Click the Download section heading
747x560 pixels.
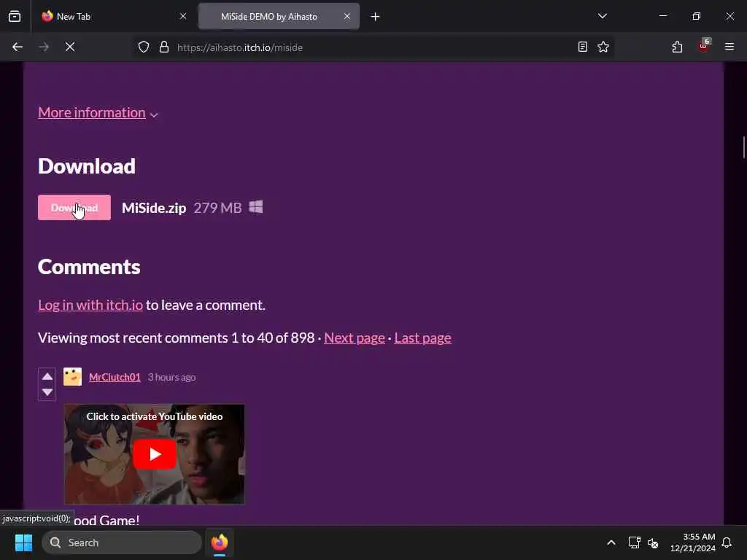pyautogui.click(x=87, y=166)
